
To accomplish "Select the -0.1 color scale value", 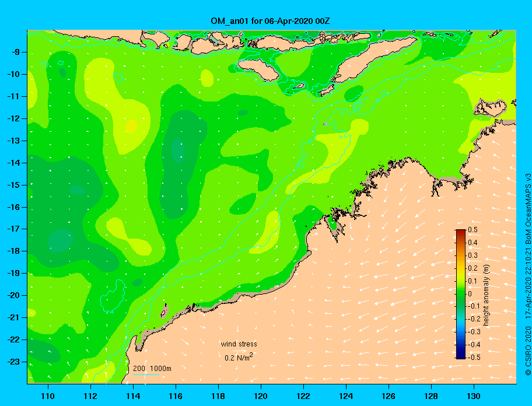I will click(474, 306).
